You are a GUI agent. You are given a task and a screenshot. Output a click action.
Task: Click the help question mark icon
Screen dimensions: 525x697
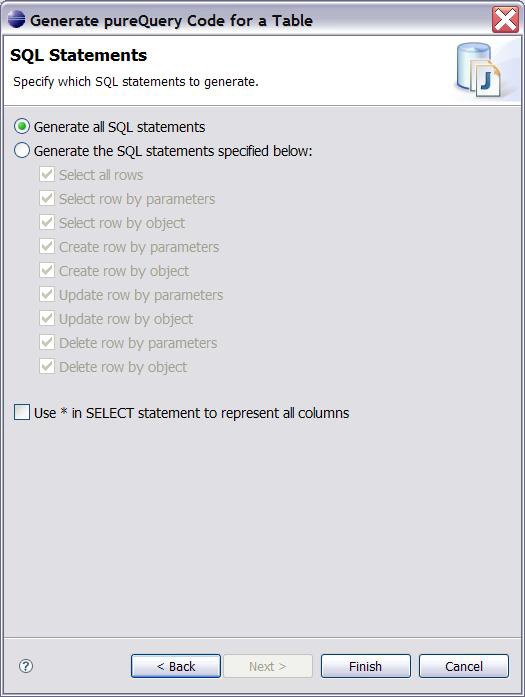(x=26, y=665)
